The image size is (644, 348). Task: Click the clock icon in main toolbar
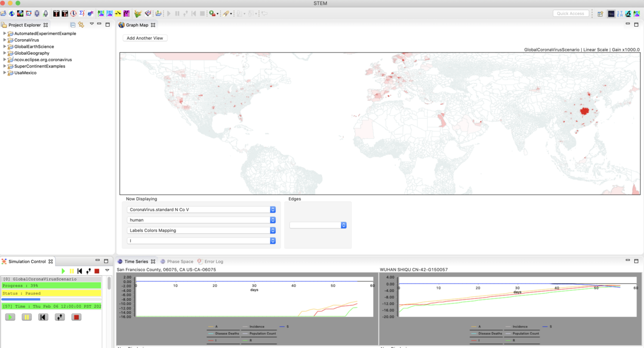(x=73, y=13)
